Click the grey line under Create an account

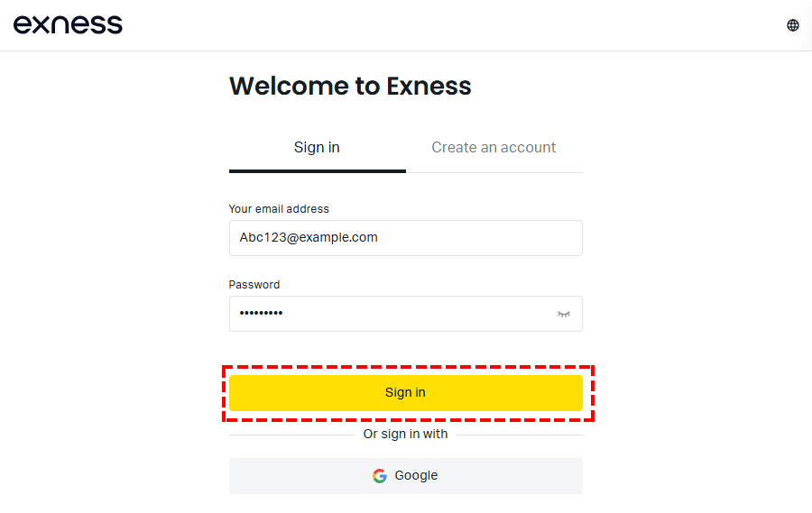pos(494,172)
